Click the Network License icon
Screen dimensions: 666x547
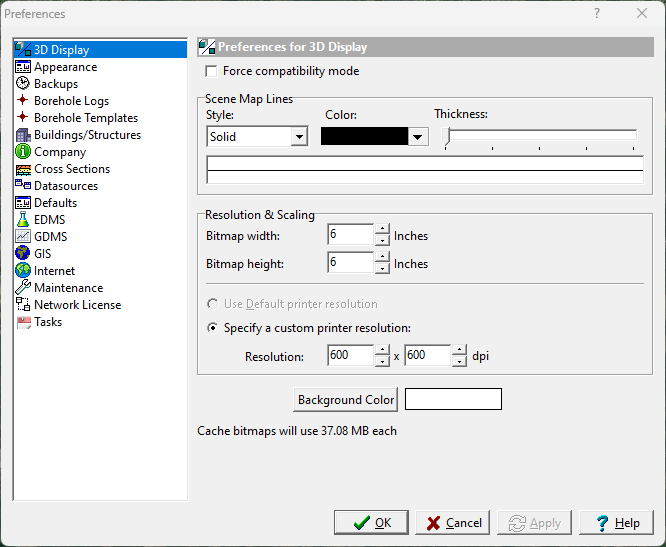tap(23, 305)
